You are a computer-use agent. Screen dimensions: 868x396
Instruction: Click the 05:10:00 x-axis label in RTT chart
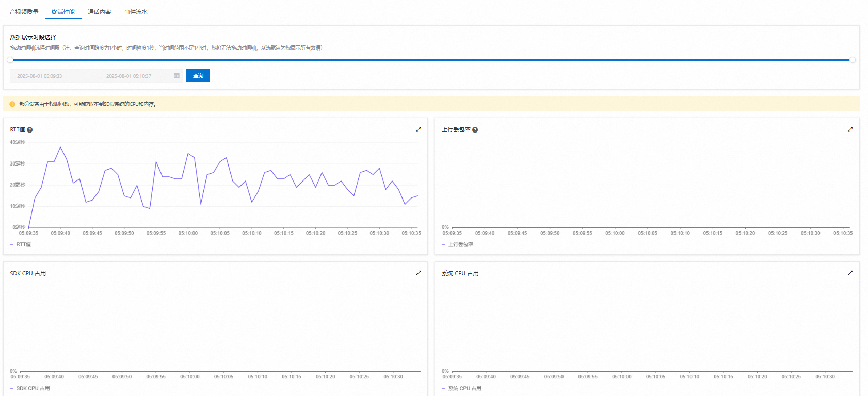coord(188,233)
